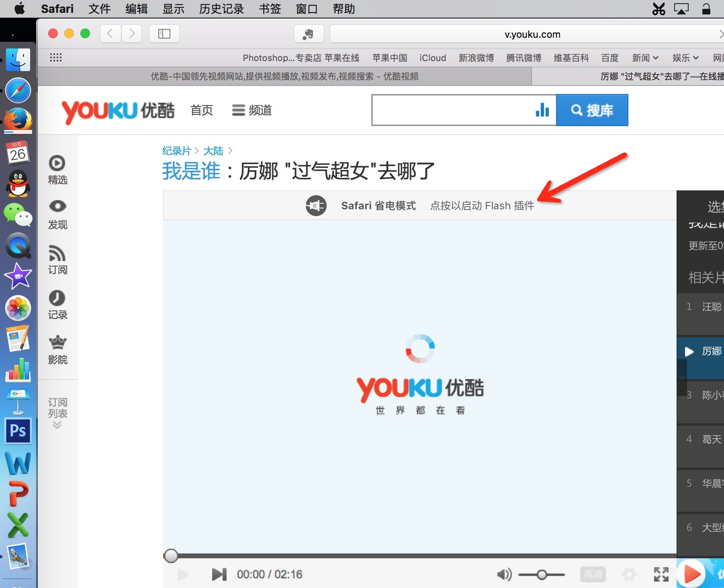Click the 搜库 search button
The image size is (724, 588).
[592, 110]
